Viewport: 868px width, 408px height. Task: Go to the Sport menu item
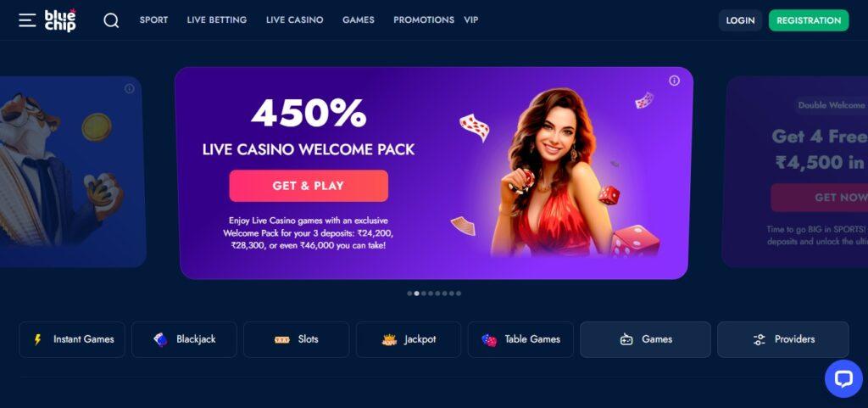tap(153, 20)
